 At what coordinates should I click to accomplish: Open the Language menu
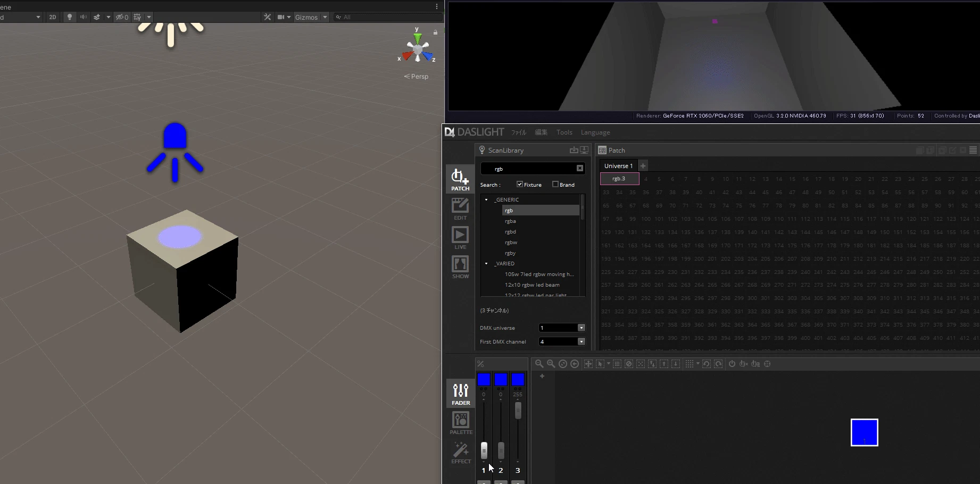[595, 132]
